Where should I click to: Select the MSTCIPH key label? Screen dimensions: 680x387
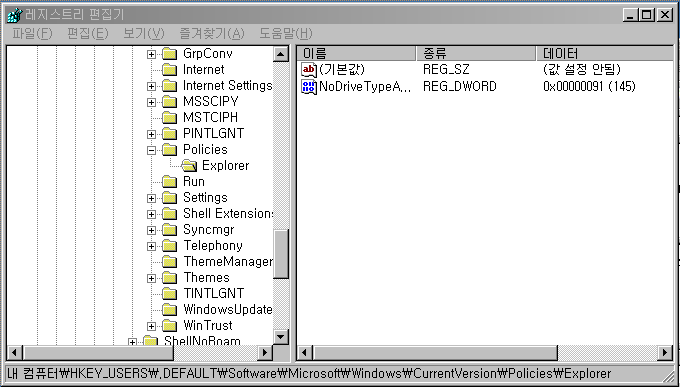click(x=210, y=118)
